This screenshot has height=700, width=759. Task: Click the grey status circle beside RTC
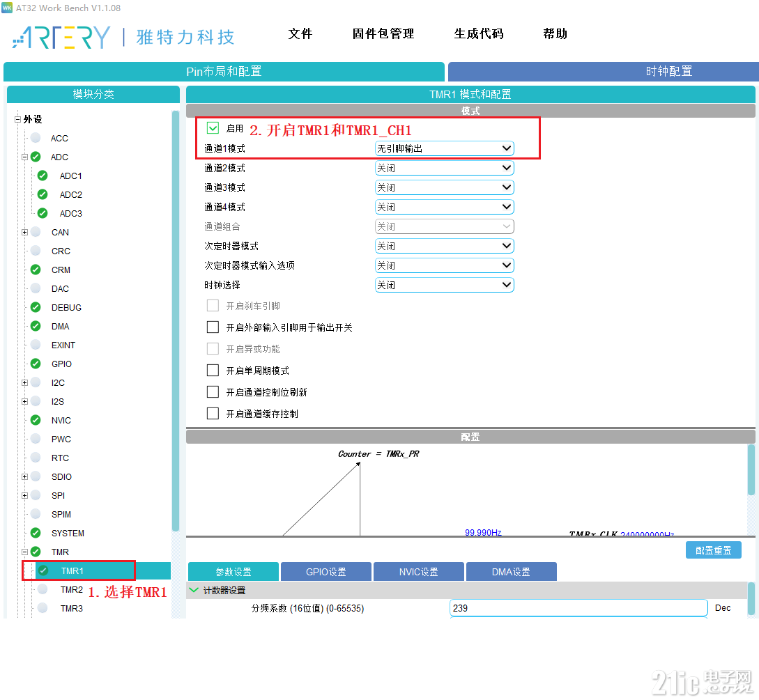point(36,458)
